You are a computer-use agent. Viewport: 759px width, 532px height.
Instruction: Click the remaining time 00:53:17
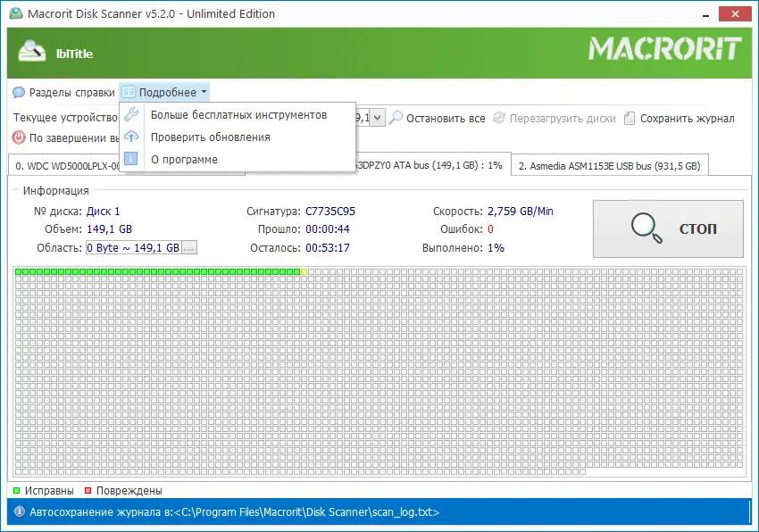click(x=328, y=248)
